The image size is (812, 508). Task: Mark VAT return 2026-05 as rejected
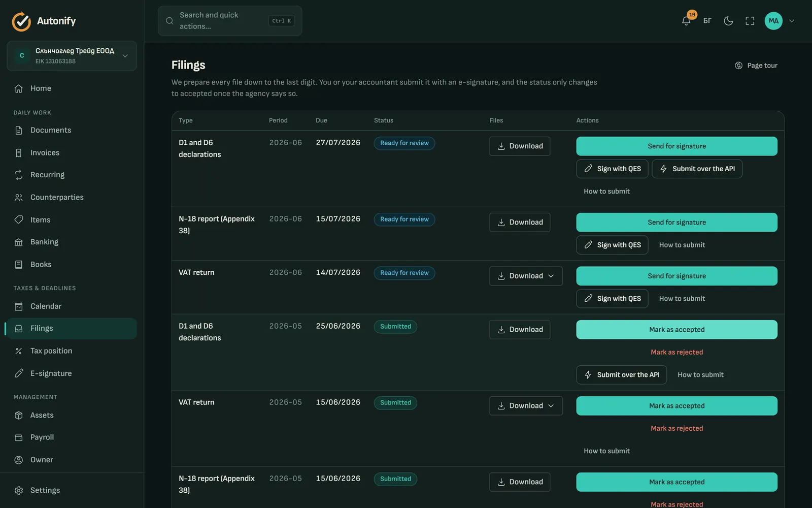click(676, 428)
